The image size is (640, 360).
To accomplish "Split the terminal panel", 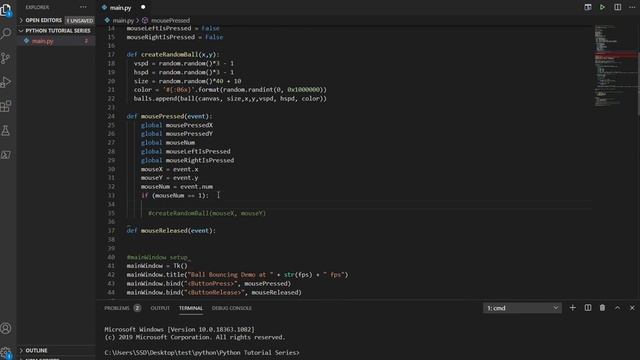I will 588,308.
